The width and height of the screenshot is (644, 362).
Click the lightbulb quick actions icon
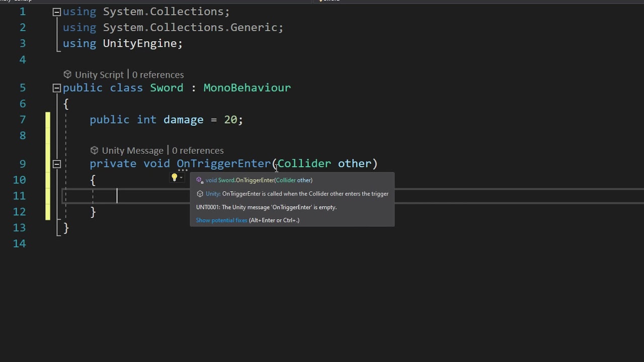tap(174, 177)
